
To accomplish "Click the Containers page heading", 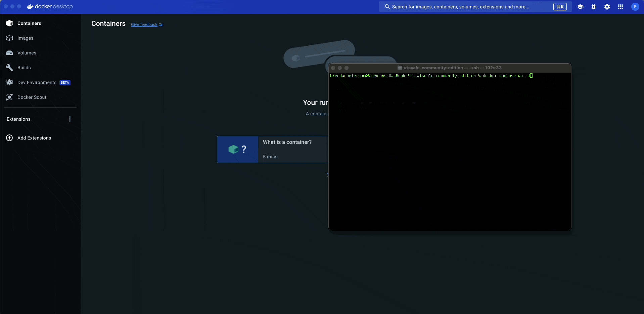I will click(108, 24).
